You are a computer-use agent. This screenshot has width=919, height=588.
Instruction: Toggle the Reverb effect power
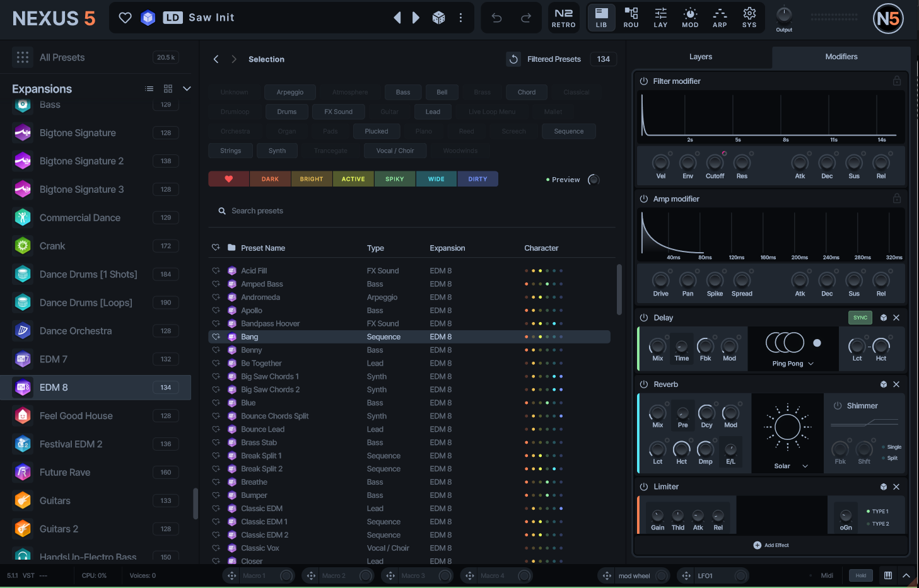[x=644, y=384]
